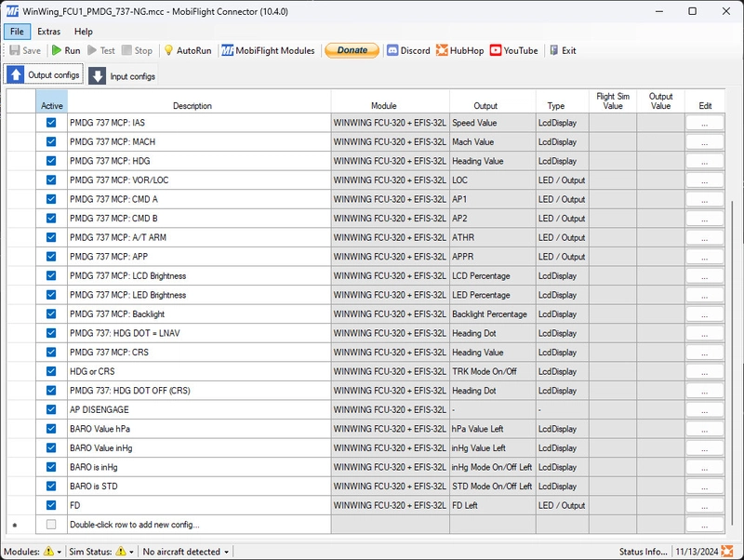Open the Discord link icon
The width and height of the screenshot is (744, 560).
pos(392,50)
